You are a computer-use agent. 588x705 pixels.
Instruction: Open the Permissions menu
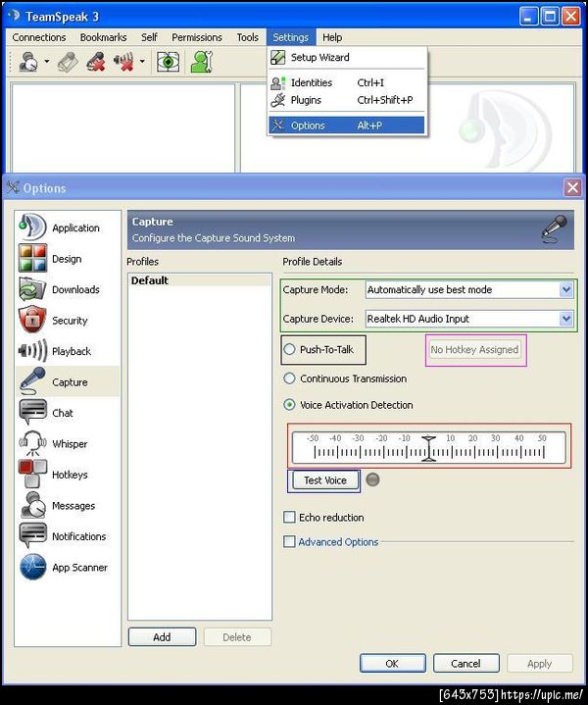(197, 37)
